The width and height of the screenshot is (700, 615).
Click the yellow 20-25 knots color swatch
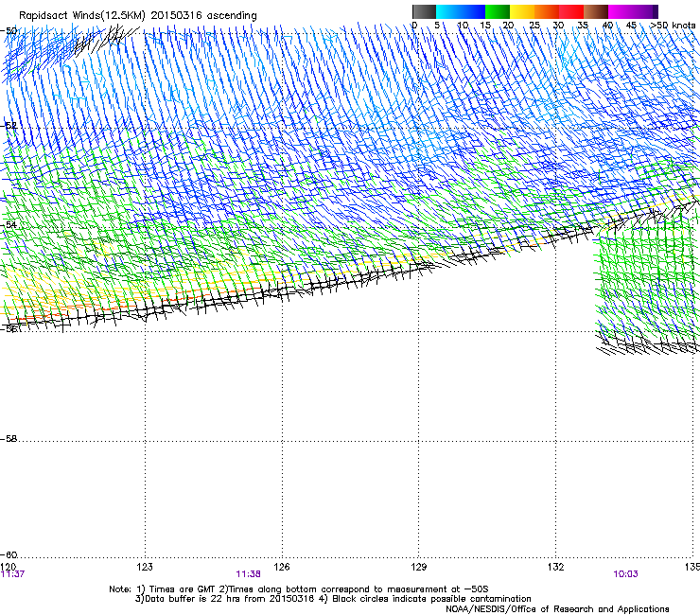pos(522,11)
